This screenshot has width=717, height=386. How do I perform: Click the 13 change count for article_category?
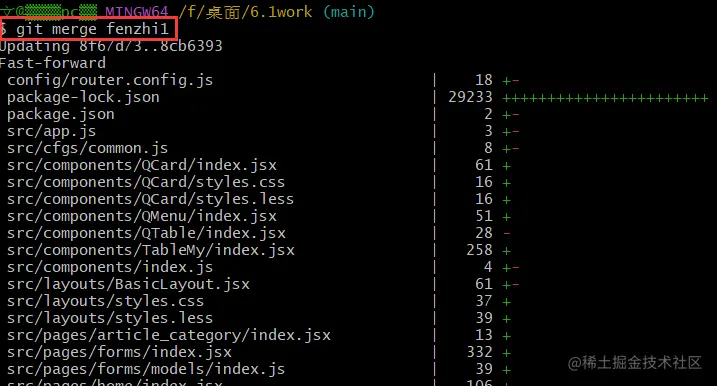point(484,335)
